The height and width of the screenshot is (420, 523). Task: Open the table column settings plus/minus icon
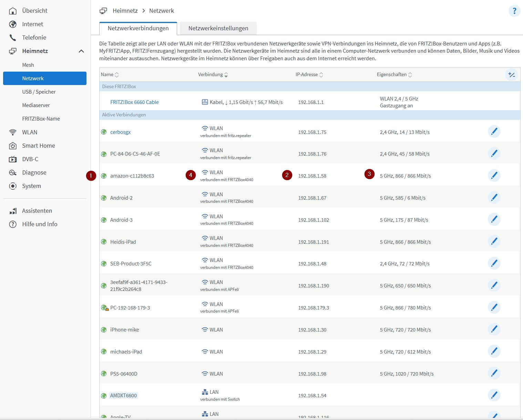[x=512, y=75]
